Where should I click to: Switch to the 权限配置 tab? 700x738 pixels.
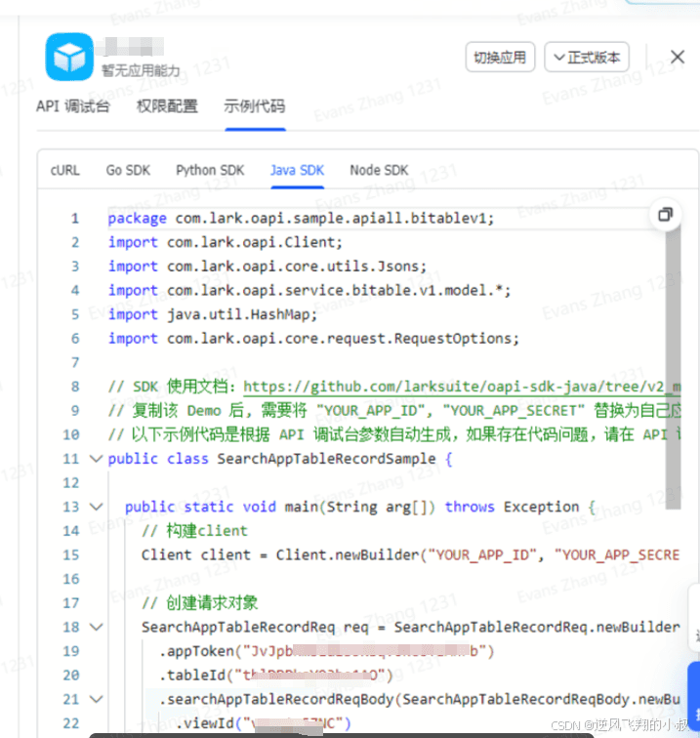(x=167, y=106)
